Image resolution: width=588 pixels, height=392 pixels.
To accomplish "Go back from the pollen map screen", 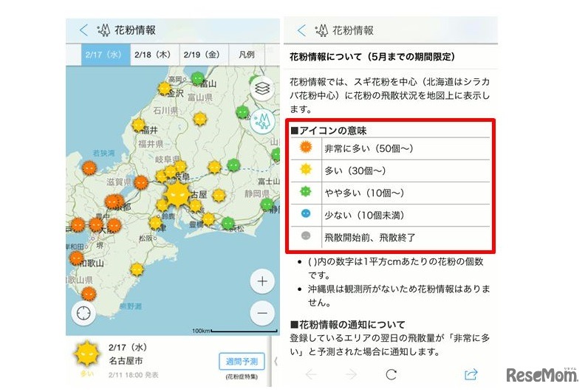I will [83, 30].
